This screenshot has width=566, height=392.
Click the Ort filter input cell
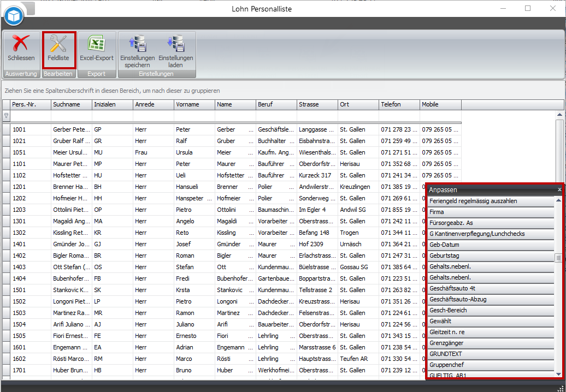pyautogui.click(x=358, y=116)
